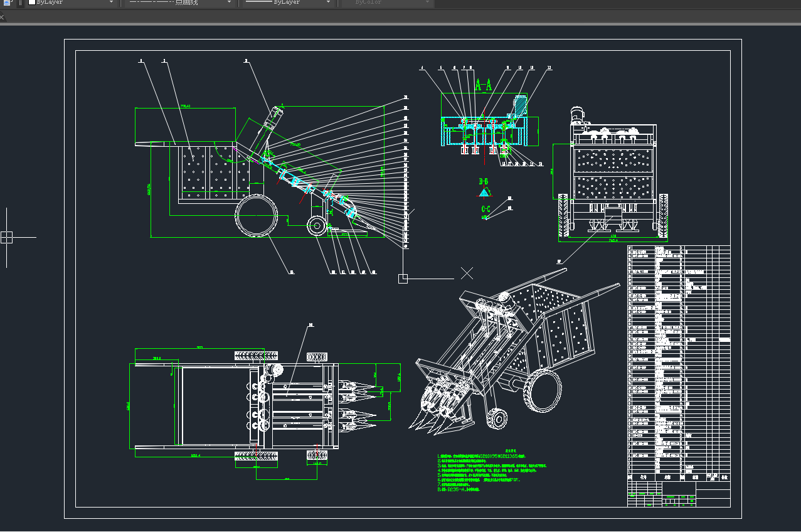The width and height of the screenshot is (801, 532).
Task: Select the hatched motor in the A-A section
Action: click(x=520, y=105)
